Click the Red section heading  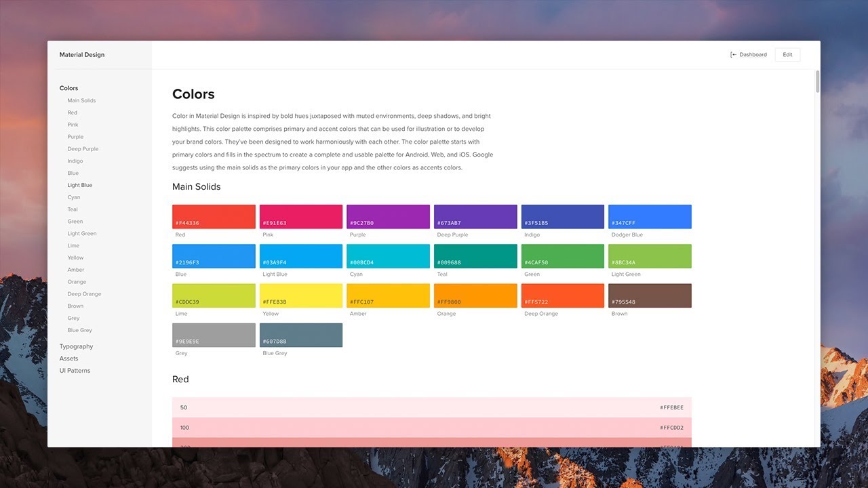[180, 380]
